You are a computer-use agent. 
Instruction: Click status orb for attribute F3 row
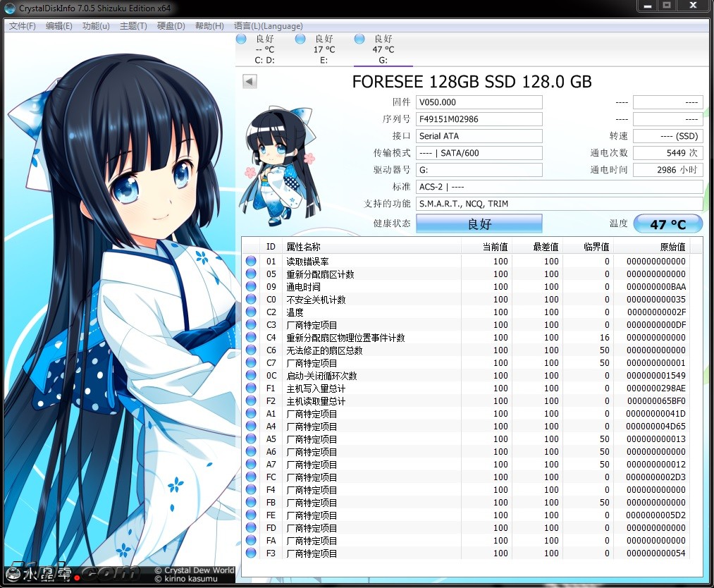(x=251, y=553)
